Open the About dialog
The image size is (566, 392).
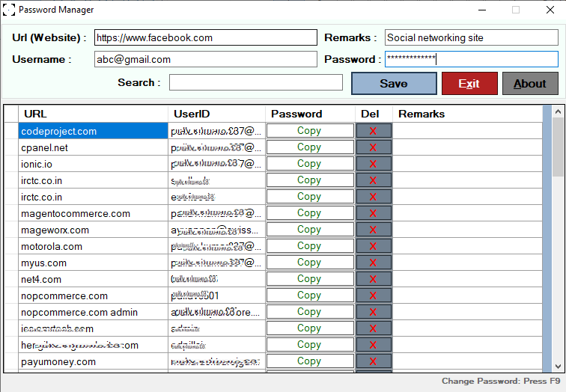(530, 84)
